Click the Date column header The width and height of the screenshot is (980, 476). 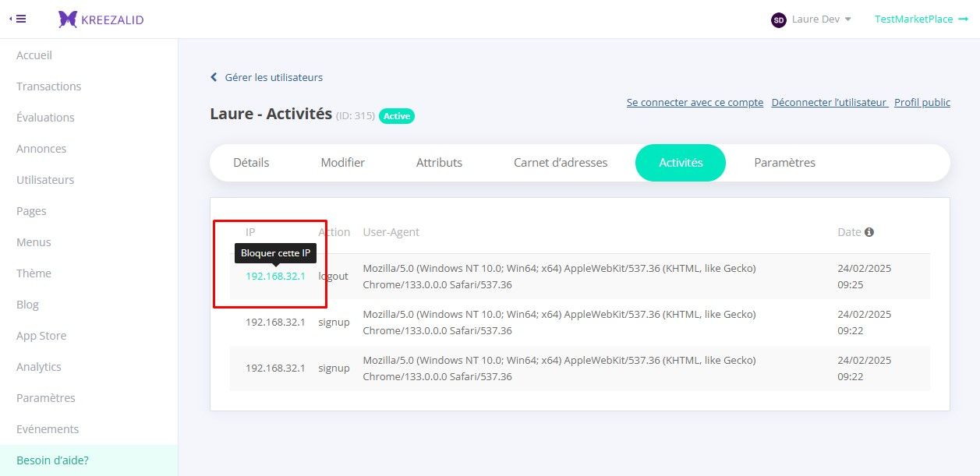coord(849,232)
